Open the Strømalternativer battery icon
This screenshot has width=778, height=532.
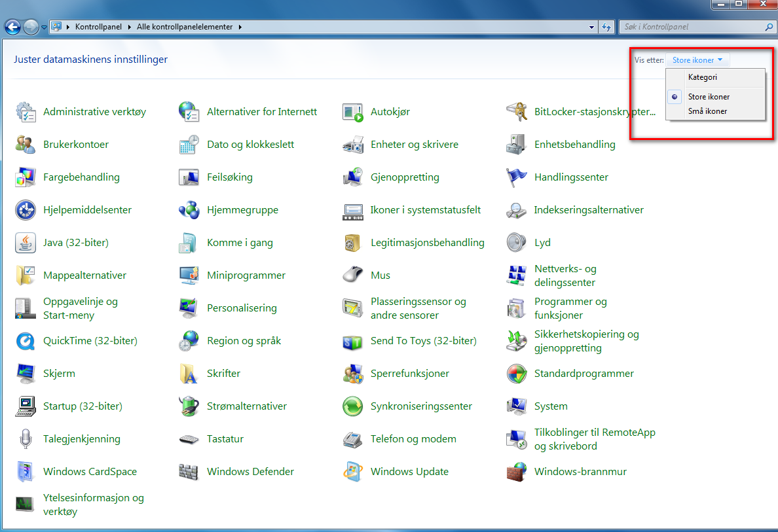coord(189,406)
